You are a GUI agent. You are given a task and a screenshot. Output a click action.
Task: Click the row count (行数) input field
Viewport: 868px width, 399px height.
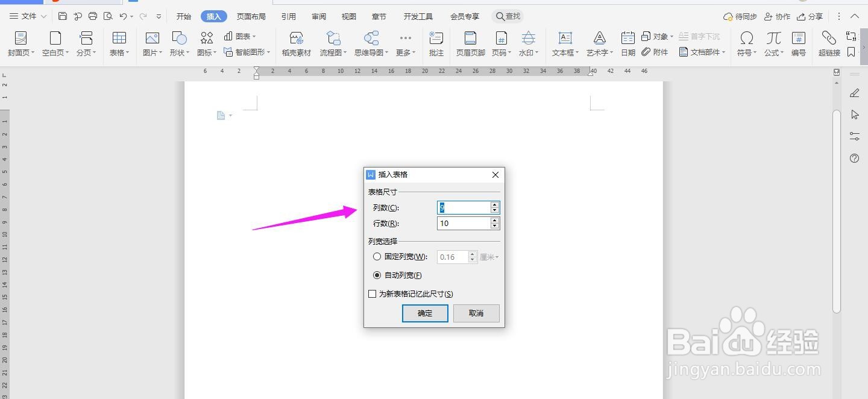tap(464, 223)
